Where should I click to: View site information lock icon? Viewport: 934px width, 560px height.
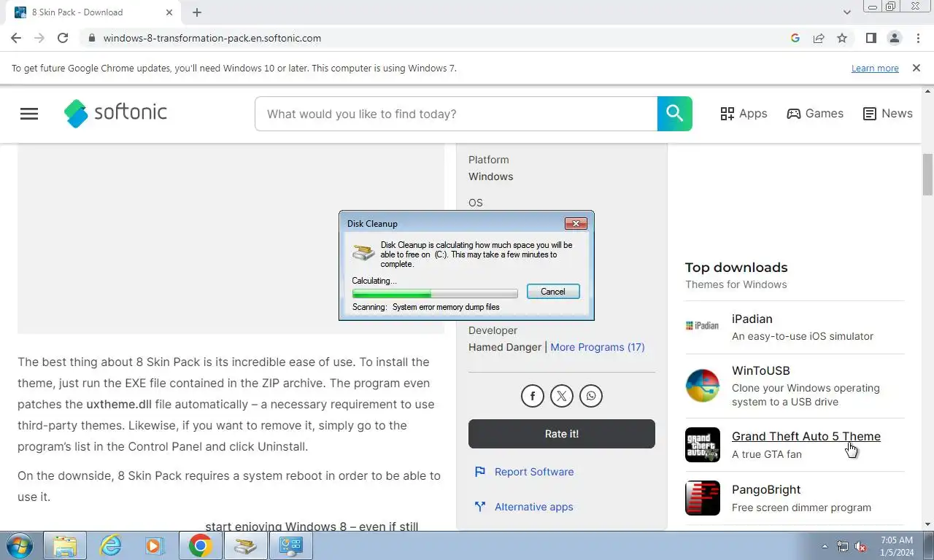click(x=91, y=38)
